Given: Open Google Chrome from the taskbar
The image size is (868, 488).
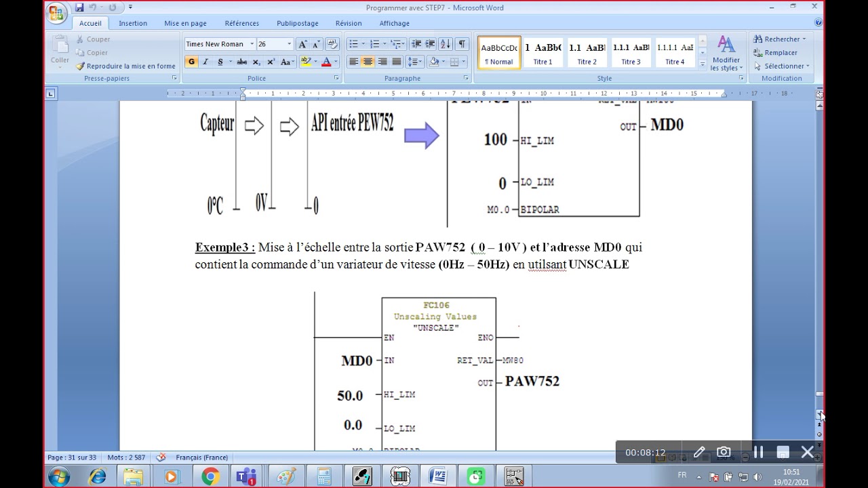Looking at the screenshot, I should coord(210,476).
